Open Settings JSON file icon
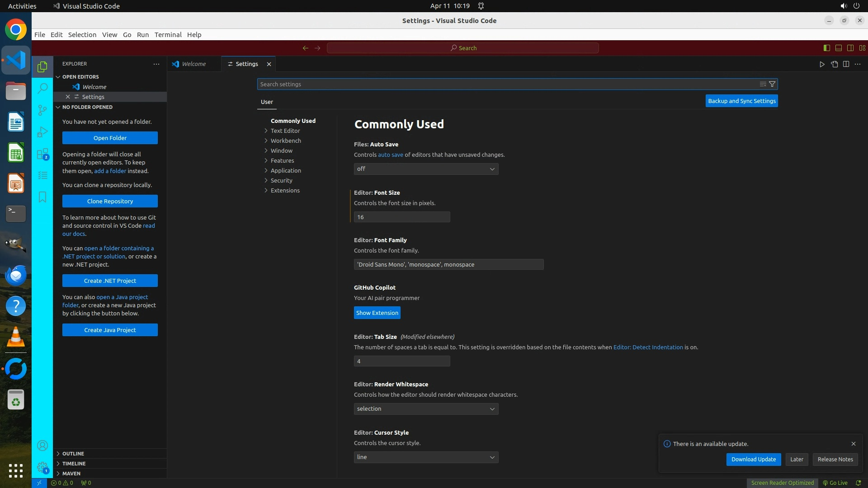 (834, 64)
